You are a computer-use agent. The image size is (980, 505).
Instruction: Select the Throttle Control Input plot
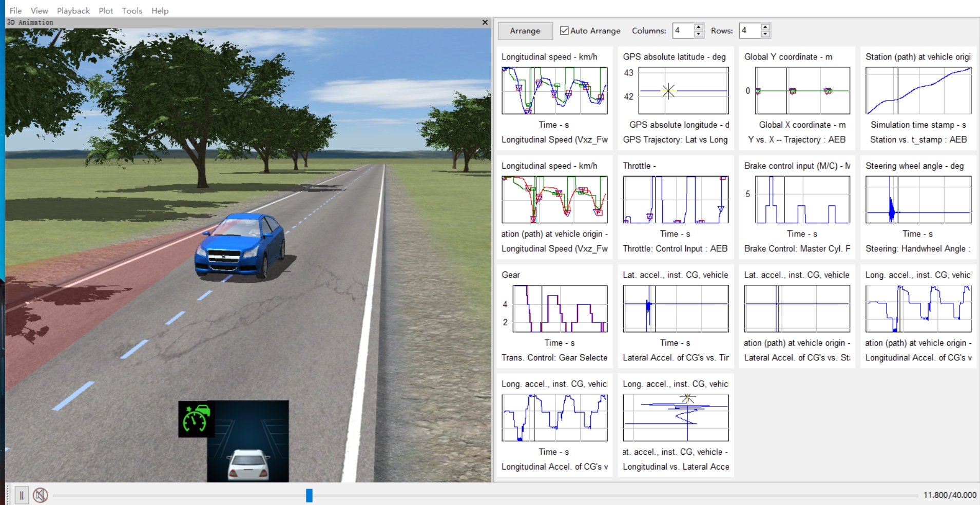click(x=676, y=207)
